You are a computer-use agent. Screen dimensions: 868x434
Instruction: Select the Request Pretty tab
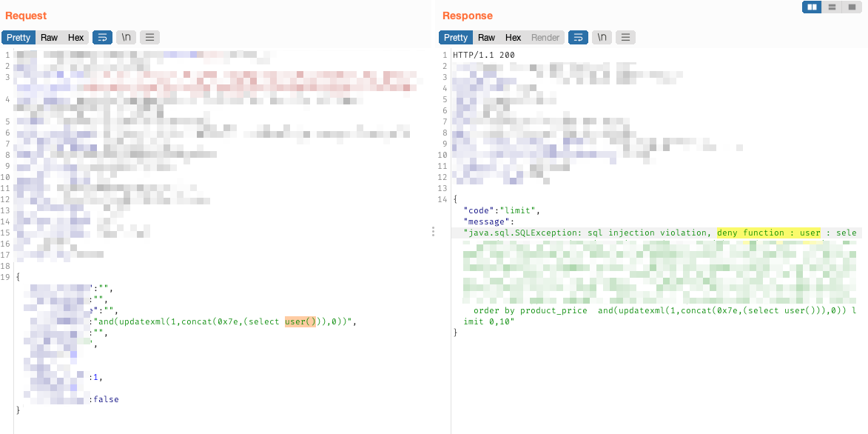point(18,38)
